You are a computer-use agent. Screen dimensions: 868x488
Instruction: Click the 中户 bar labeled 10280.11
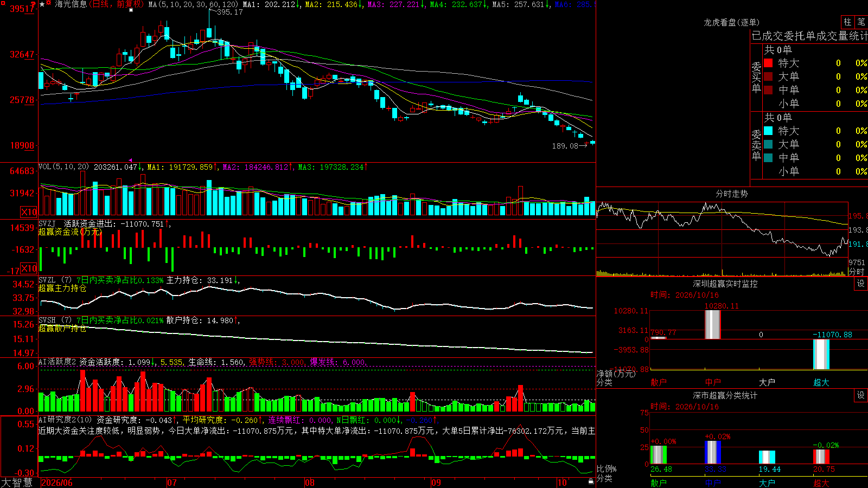[x=713, y=325]
